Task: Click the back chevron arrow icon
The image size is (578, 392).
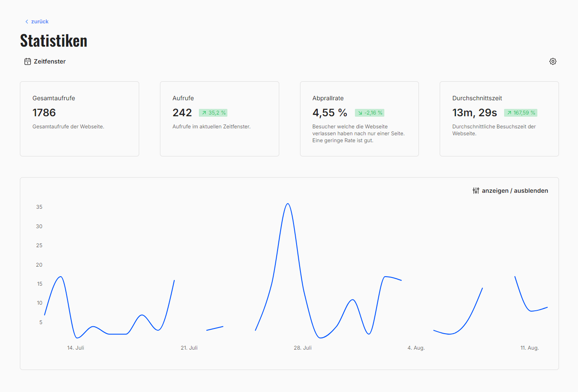Action: pyautogui.click(x=27, y=22)
